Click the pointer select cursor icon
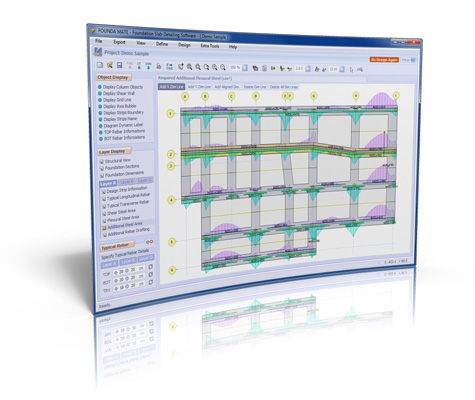 pyautogui.click(x=351, y=70)
